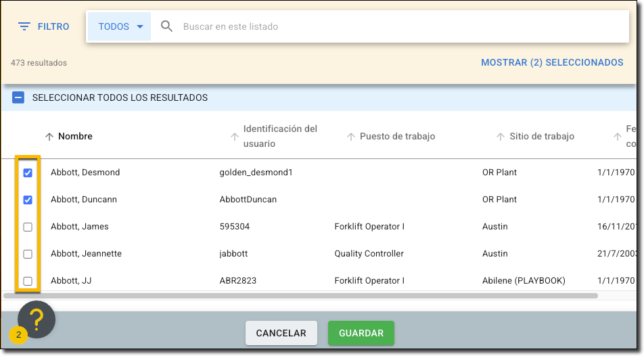
Task: Click MOSTRAR (2) SELECCIONADOS link
Action: 552,62
